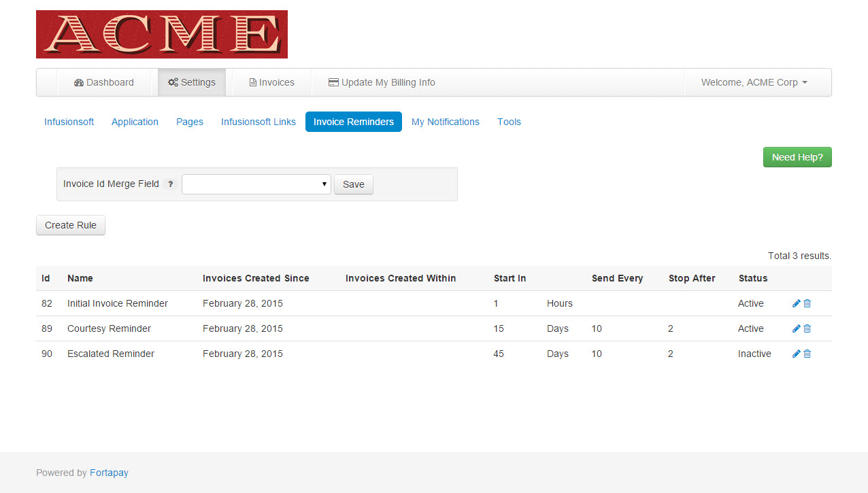
Task: Click the question mark help icon
Action: tap(171, 184)
